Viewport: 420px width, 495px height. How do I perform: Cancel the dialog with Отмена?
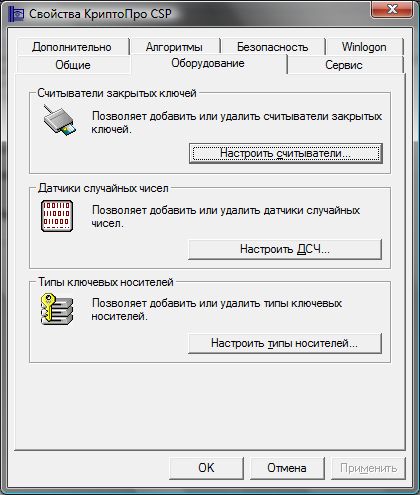click(x=287, y=468)
